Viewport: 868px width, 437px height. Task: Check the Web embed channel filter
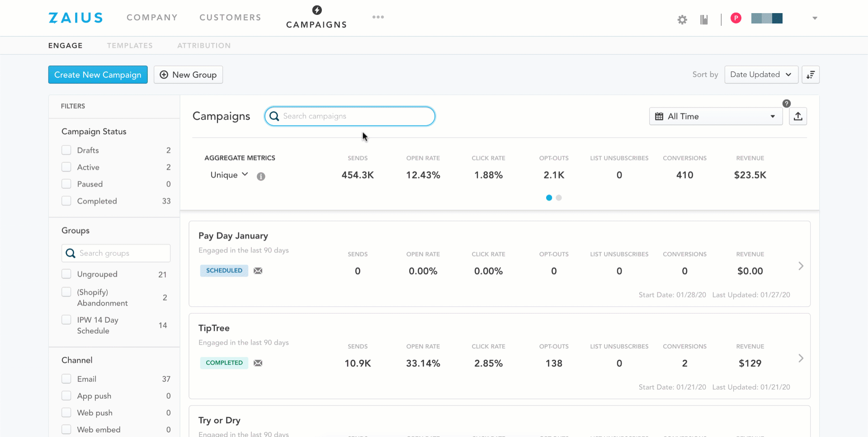[66, 429]
